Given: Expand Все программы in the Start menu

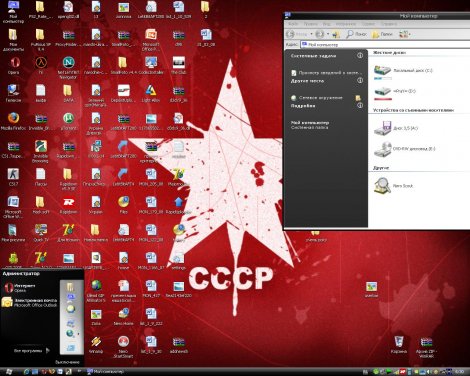Looking at the screenshot, I should pos(32,351).
